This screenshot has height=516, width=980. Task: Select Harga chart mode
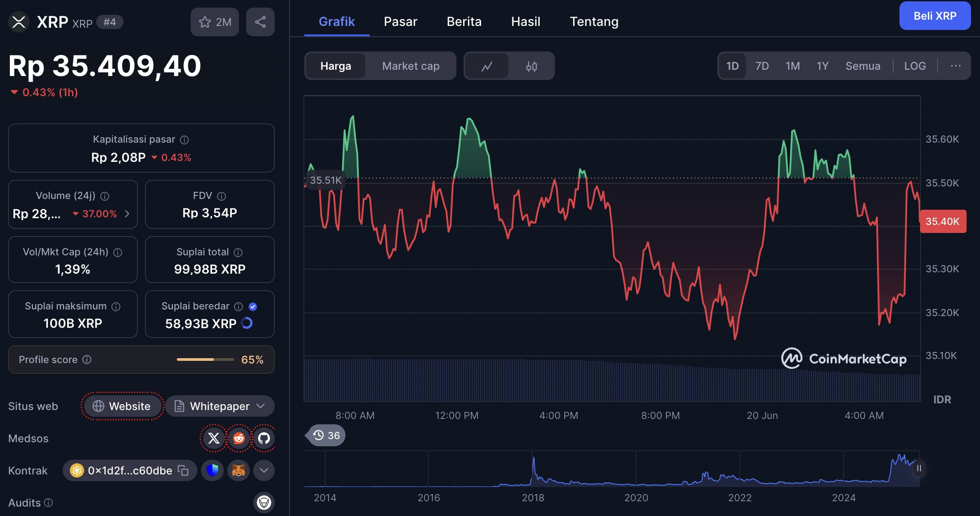point(336,66)
